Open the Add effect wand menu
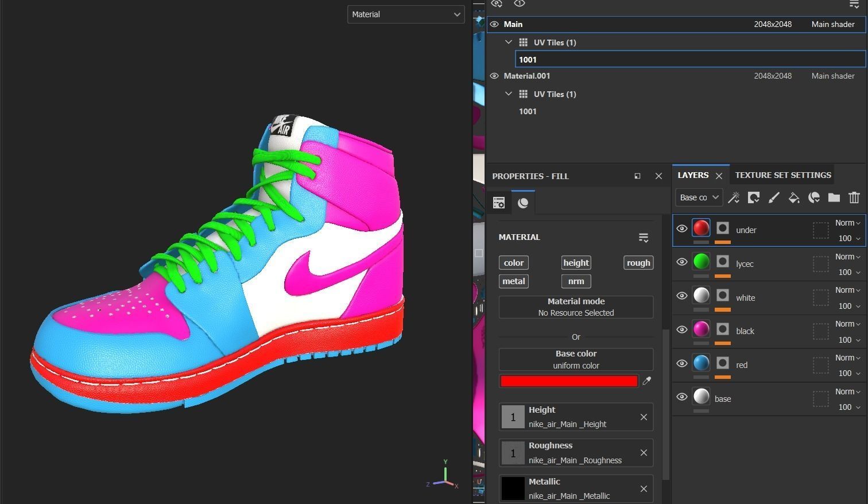The image size is (868, 504). 734,197
